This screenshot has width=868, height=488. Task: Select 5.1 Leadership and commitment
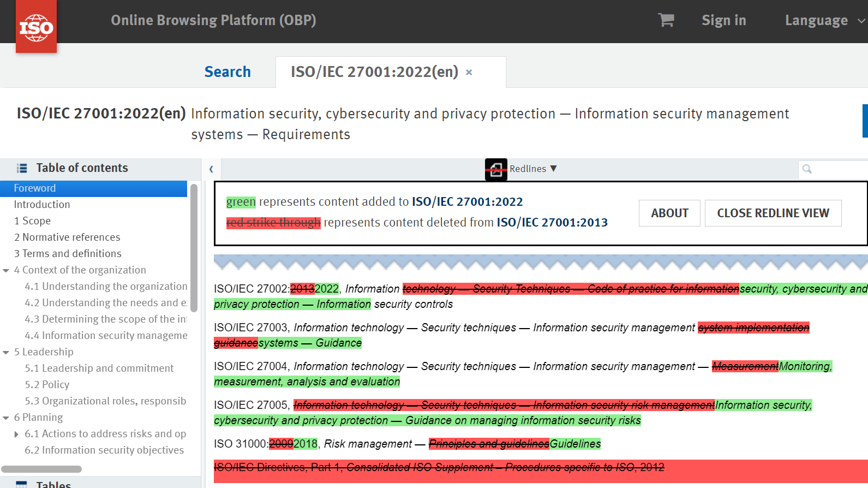pos(99,368)
